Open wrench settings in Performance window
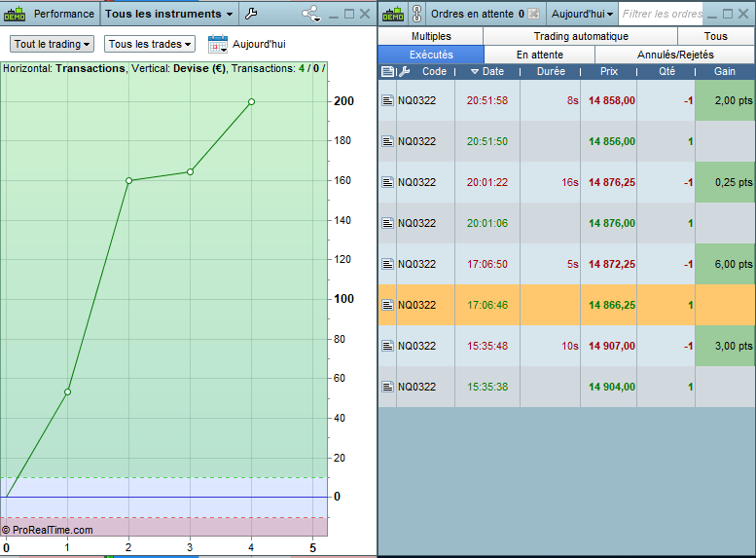756x558 pixels. [251, 14]
